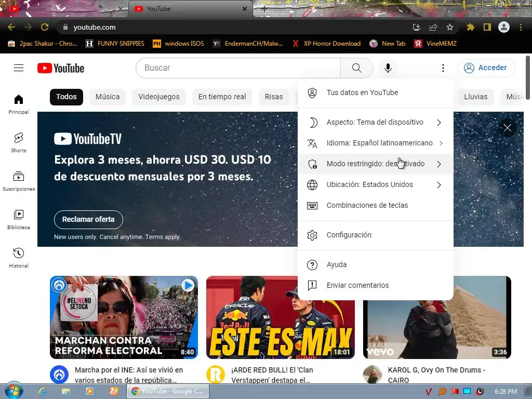Open Chrome side panel icon
This screenshot has width=532, height=399.
click(x=487, y=27)
